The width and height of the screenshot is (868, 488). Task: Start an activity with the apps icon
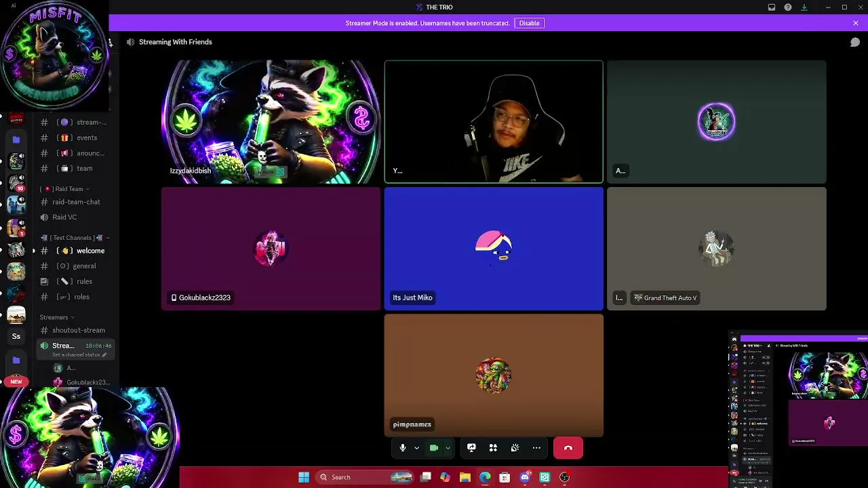(x=493, y=448)
